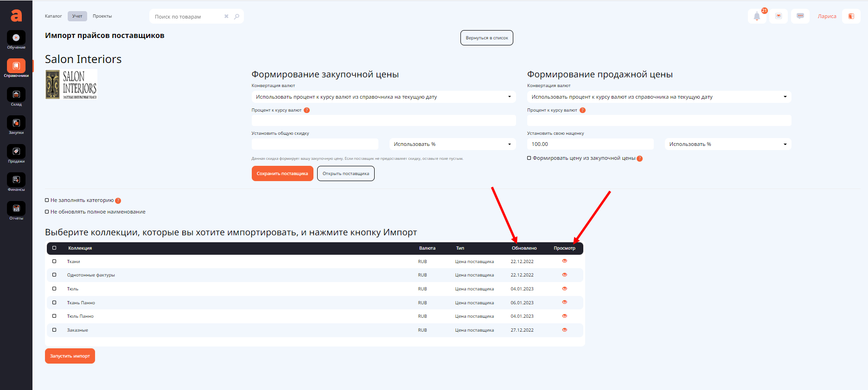The width and height of the screenshot is (868, 390).
Task: Check Формировать цену из закупочной цены
Action: (529, 158)
